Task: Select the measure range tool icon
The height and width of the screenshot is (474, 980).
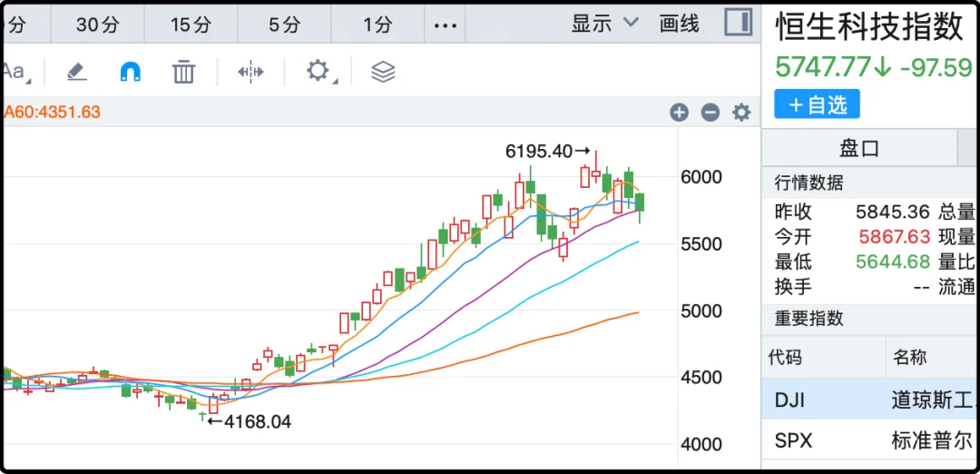Action: (250, 72)
